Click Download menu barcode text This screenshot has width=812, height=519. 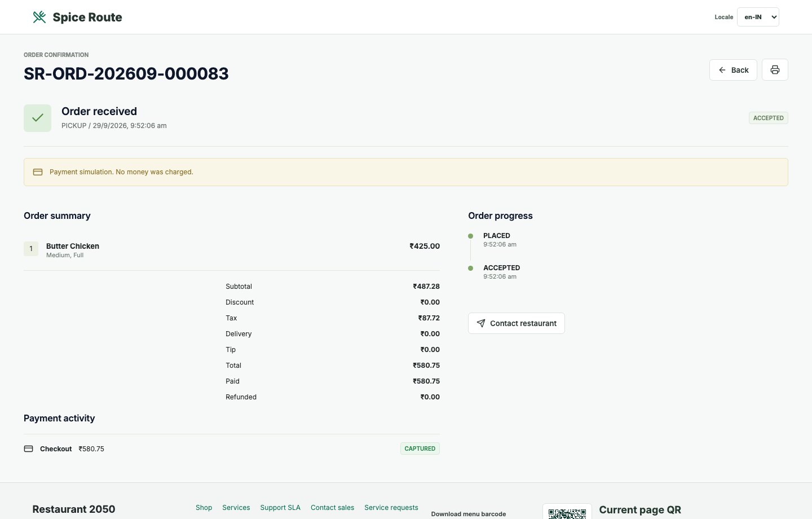coord(469,514)
